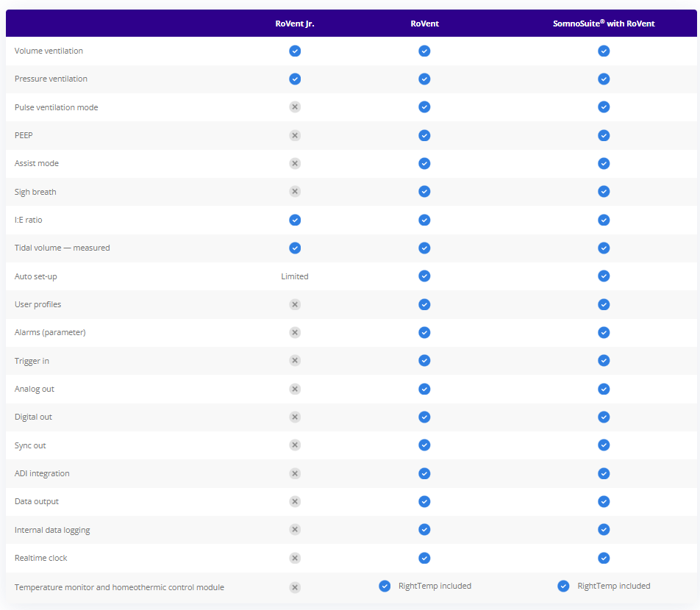
Task: Click the Volume ventilation row label
Action: tap(49, 51)
